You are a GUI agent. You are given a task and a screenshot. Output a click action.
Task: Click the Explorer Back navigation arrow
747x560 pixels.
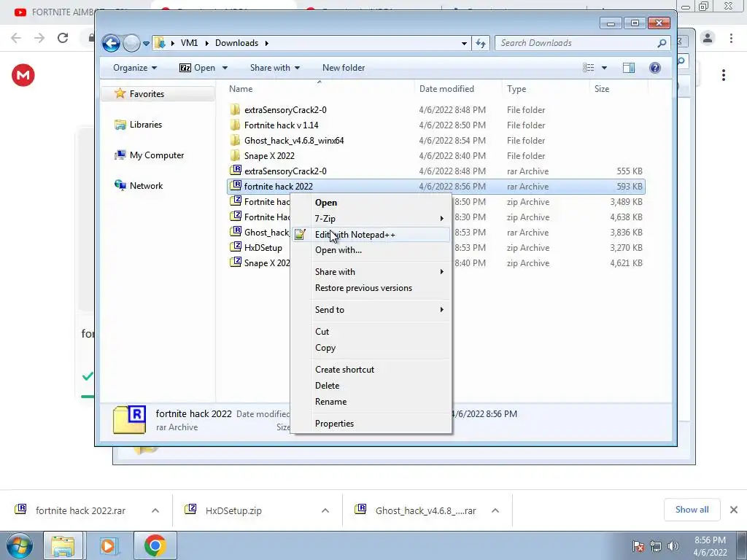pos(111,43)
